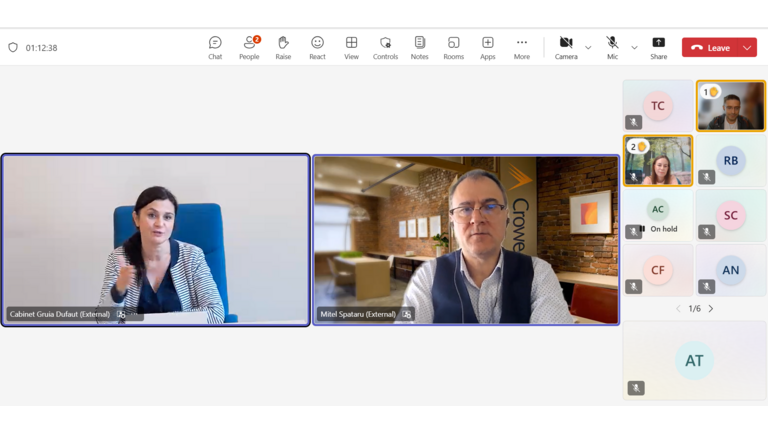Open the More actions menu
The width and height of the screenshot is (768, 432).
pos(521,47)
